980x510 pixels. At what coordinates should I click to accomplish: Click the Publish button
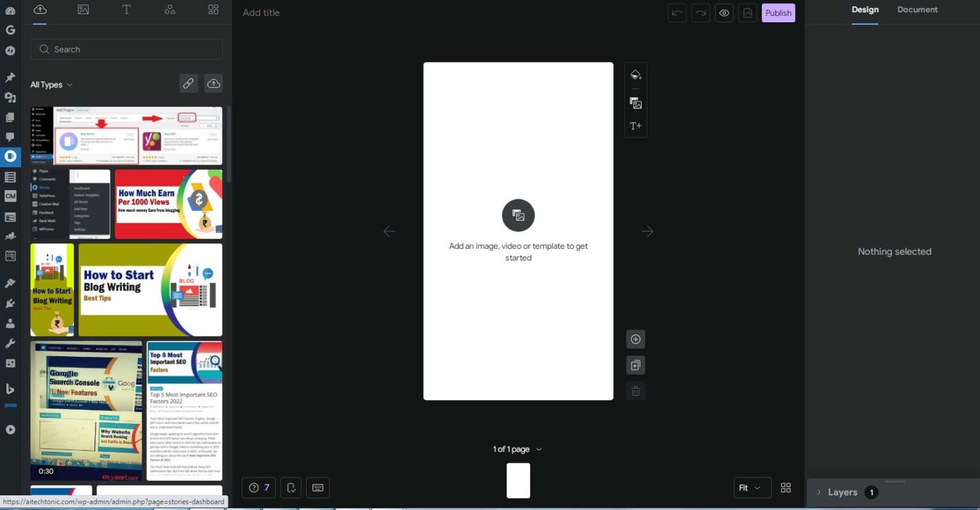click(x=778, y=13)
